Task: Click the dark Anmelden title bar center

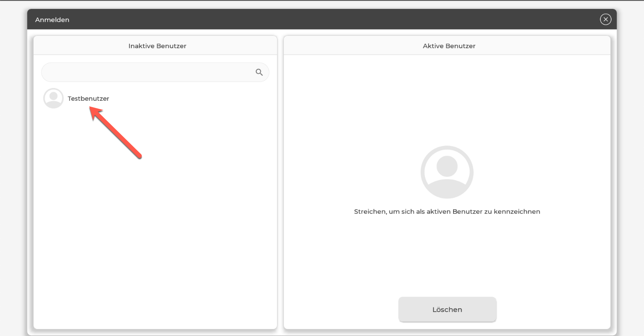Action: [x=322, y=20]
